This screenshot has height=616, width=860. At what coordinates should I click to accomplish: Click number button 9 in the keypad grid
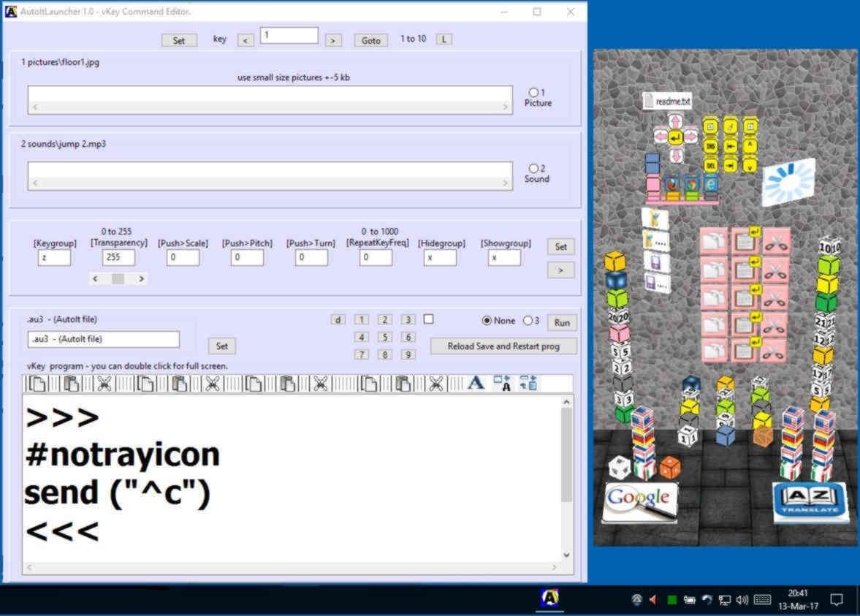pyautogui.click(x=408, y=355)
